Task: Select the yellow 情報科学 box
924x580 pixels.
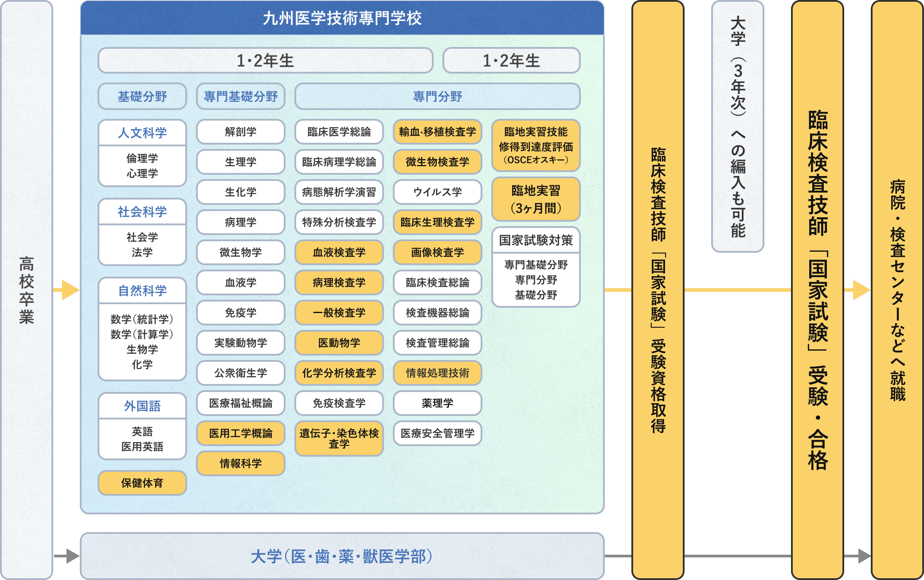Action: point(241,463)
